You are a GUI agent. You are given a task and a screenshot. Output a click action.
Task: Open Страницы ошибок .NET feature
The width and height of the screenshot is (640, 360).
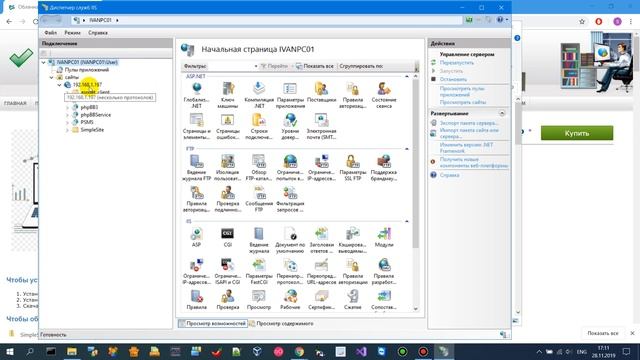pyautogui.click(x=227, y=127)
